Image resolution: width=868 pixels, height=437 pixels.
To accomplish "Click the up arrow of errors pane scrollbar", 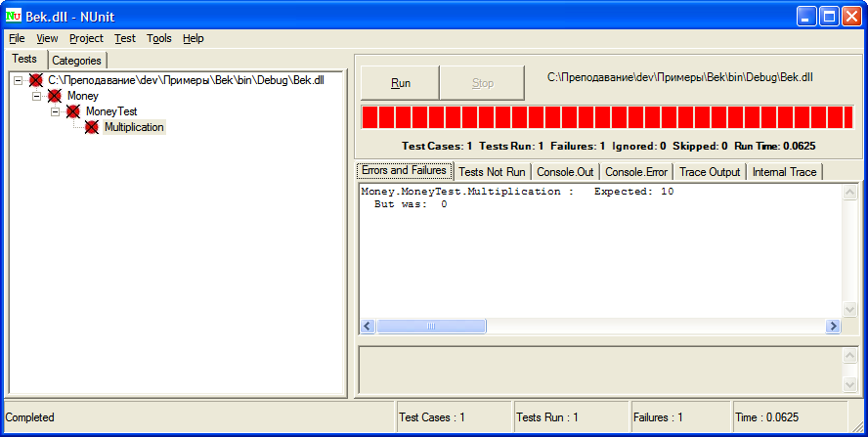I will [849, 193].
